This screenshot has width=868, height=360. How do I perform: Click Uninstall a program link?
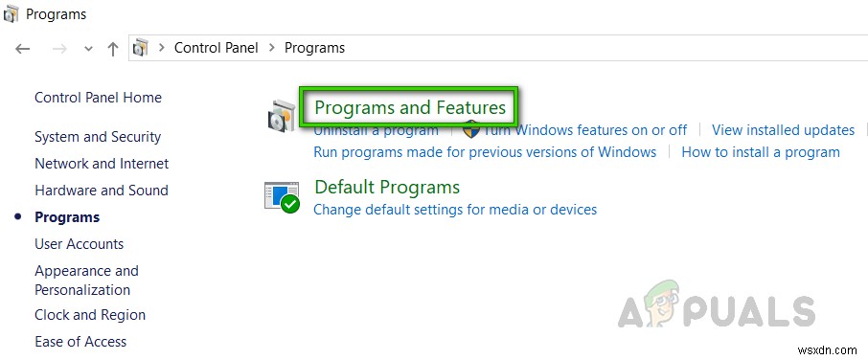(376, 130)
